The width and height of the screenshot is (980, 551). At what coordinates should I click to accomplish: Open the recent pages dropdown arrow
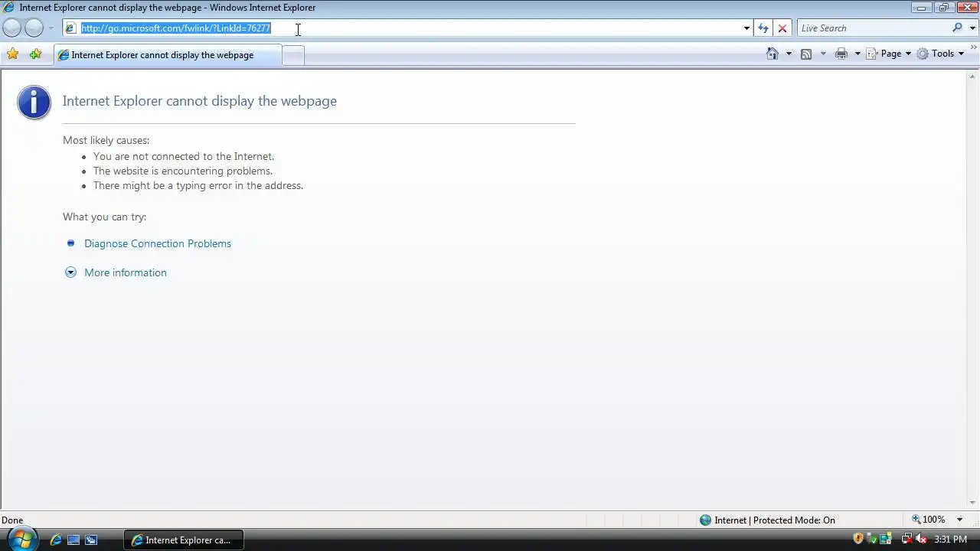coord(51,28)
